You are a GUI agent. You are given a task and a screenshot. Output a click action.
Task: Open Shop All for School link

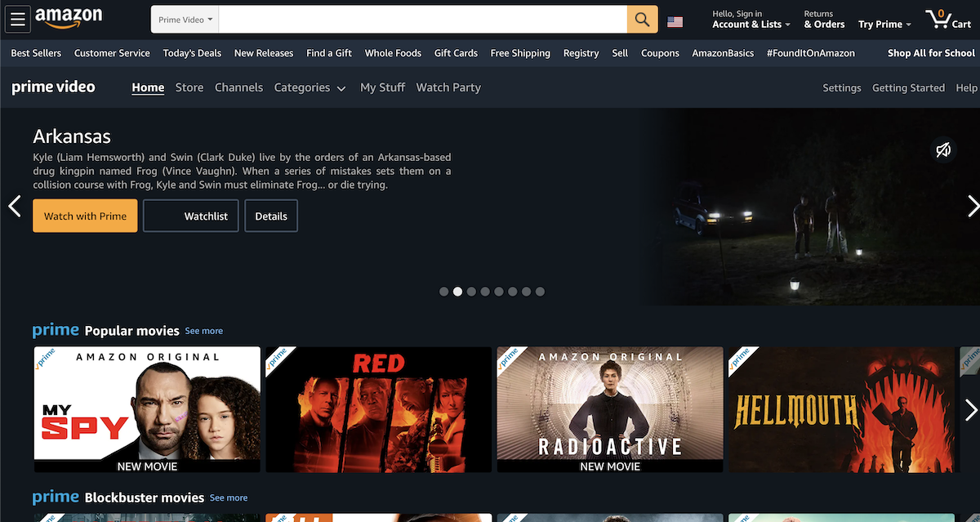[x=931, y=53]
